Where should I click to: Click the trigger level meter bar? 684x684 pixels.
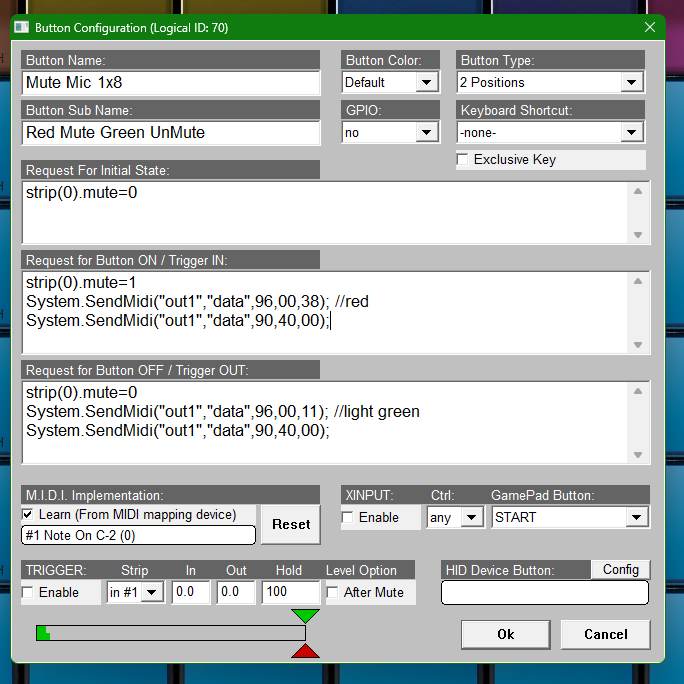tap(170, 633)
